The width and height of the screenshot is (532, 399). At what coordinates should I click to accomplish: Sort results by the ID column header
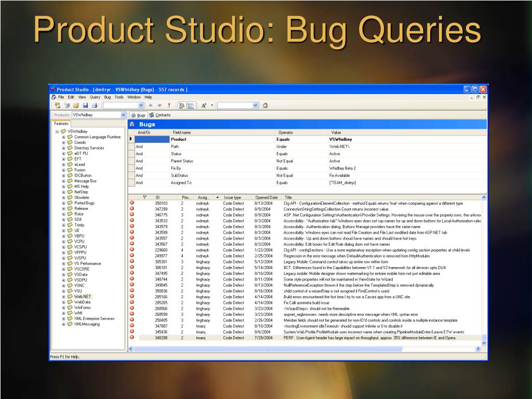point(165,197)
